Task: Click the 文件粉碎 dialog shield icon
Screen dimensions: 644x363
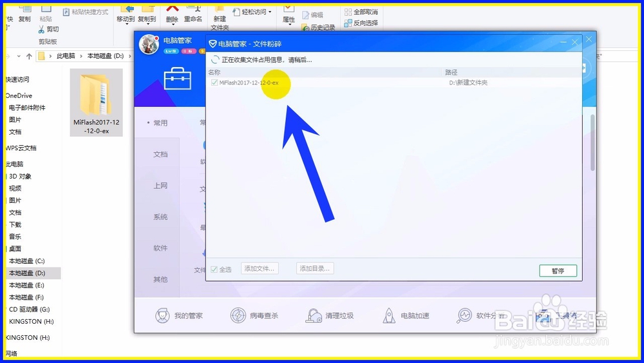Action: pos(213,44)
